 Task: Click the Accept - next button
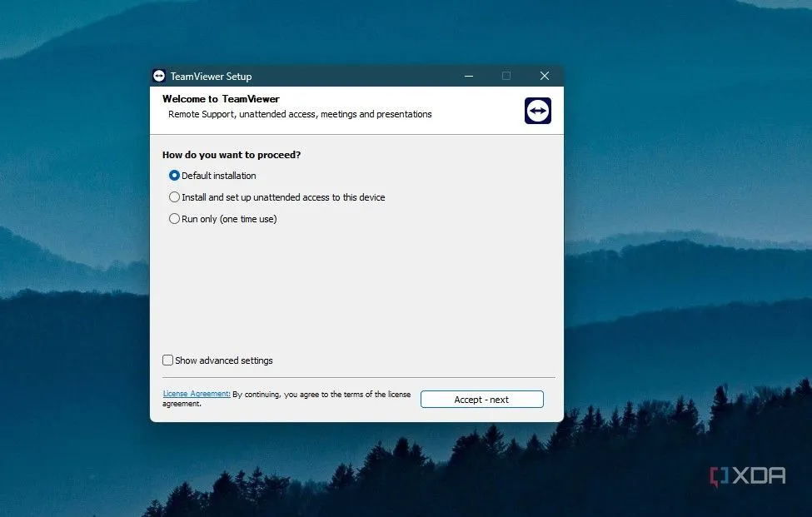pos(482,400)
